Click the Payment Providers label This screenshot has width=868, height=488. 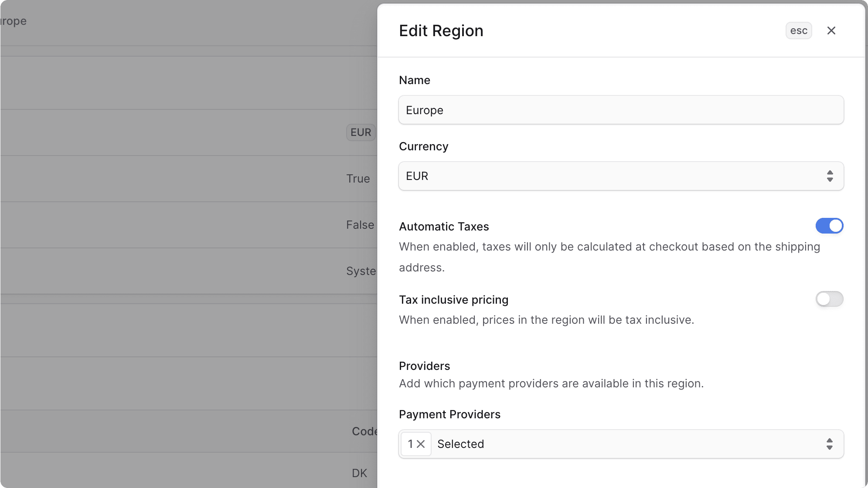click(449, 414)
